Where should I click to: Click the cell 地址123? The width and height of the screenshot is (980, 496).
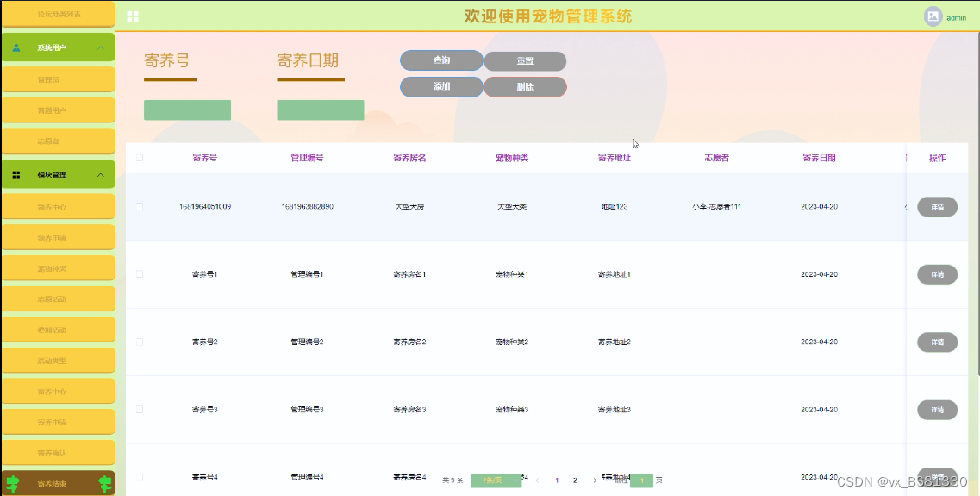click(615, 206)
